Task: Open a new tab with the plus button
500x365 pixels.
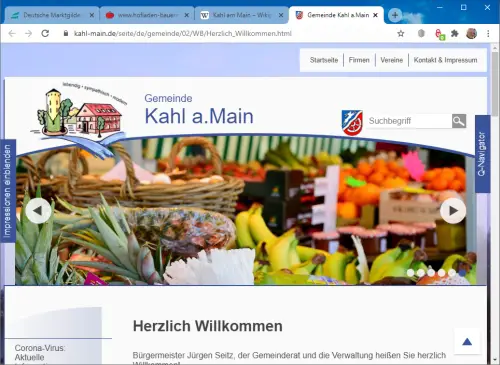Action: (395, 15)
